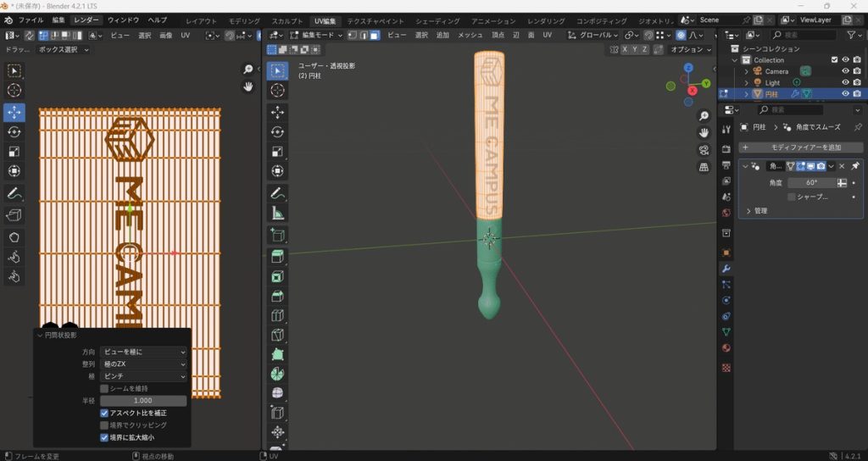The width and height of the screenshot is (868, 461).
Task: Open the レンダー menu
Action: [x=86, y=20]
